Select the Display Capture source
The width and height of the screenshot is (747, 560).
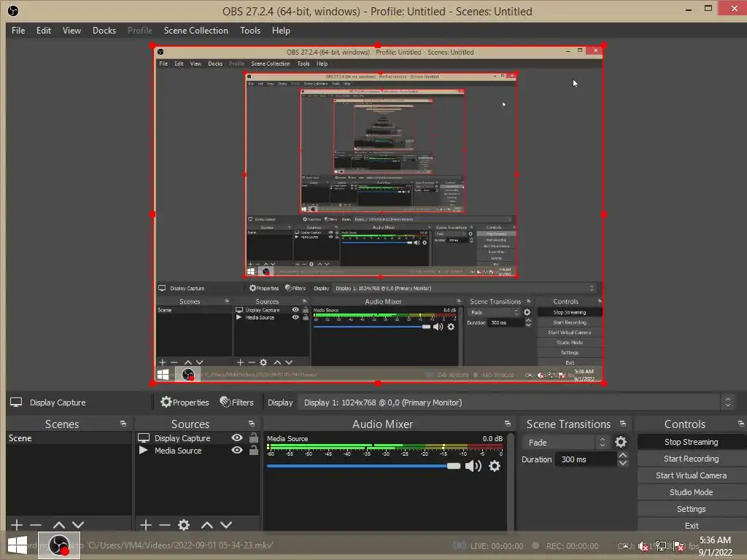182,438
